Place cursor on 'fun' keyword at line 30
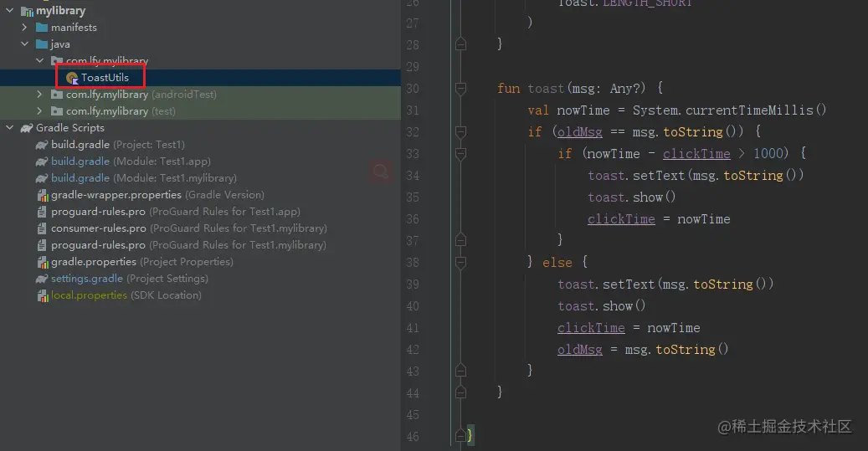 tap(508, 89)
